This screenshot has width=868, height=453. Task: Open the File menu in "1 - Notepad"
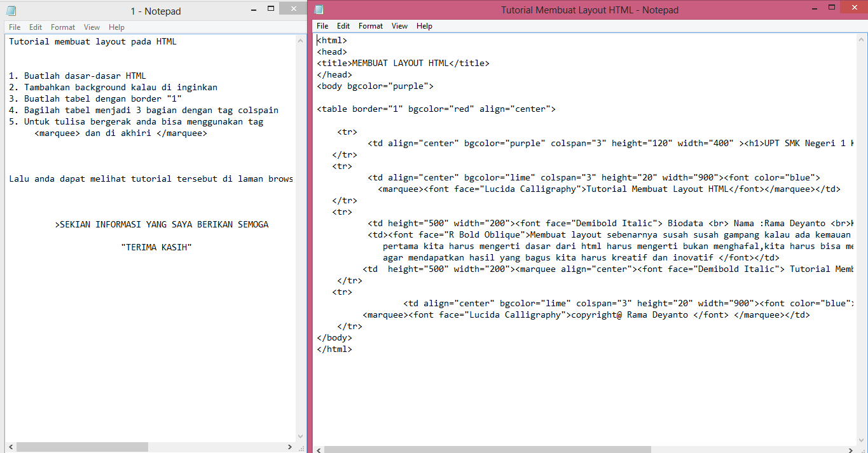(14, 27)
